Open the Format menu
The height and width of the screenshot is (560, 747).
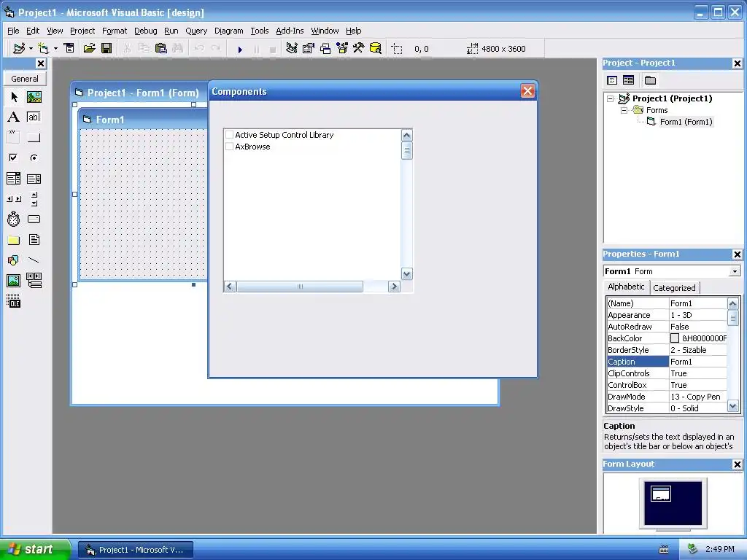115,31
